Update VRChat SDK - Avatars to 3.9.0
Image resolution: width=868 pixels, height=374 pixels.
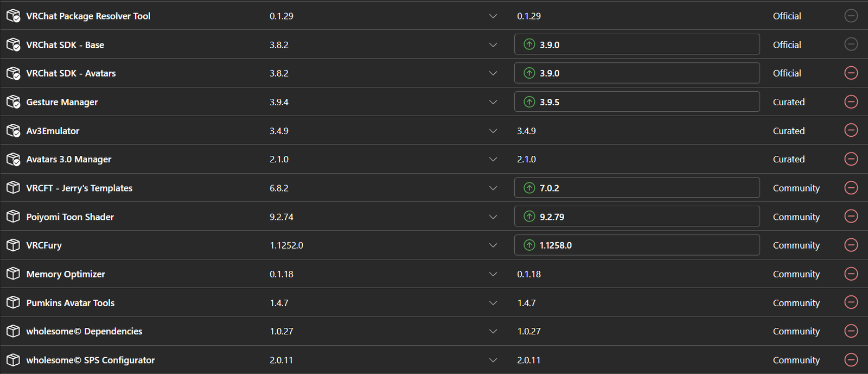pos(636,73)
